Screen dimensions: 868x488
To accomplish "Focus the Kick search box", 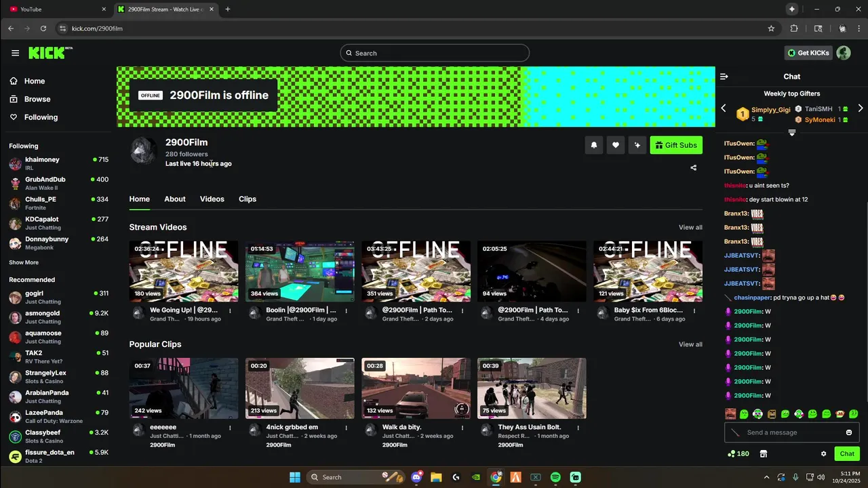I will point(435,53).
